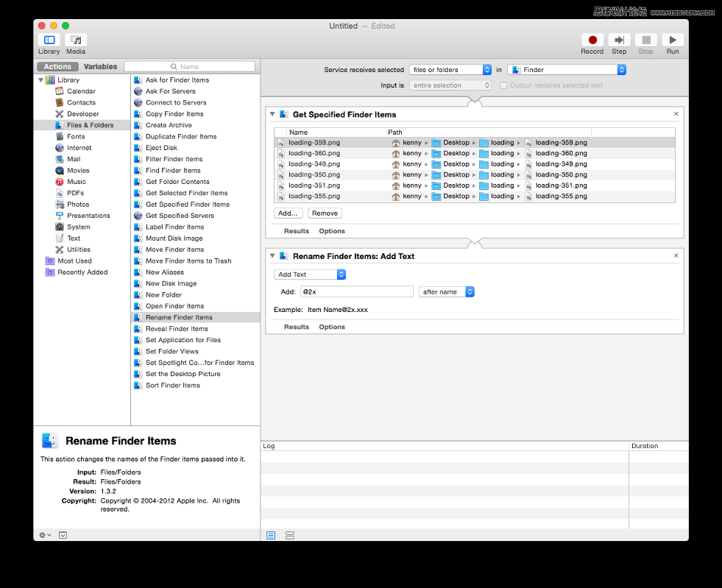722x588 pixels.
Task: Open the Finder application dropdown
Action: pyautogui.click(x=567, y=69)
